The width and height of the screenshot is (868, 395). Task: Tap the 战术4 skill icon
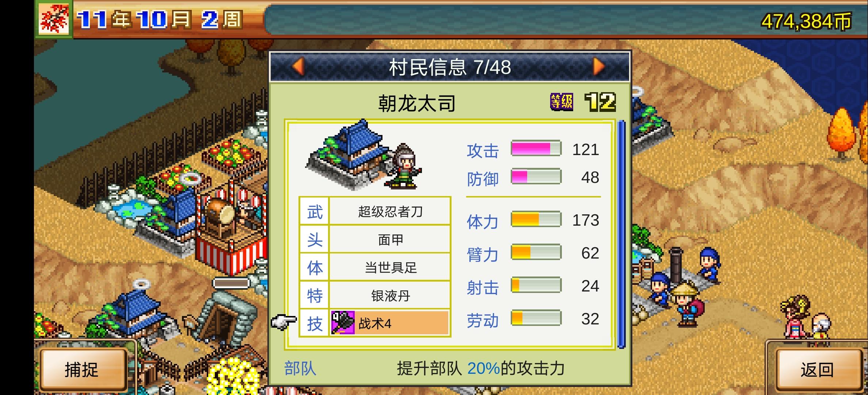[x=343, y=323]
